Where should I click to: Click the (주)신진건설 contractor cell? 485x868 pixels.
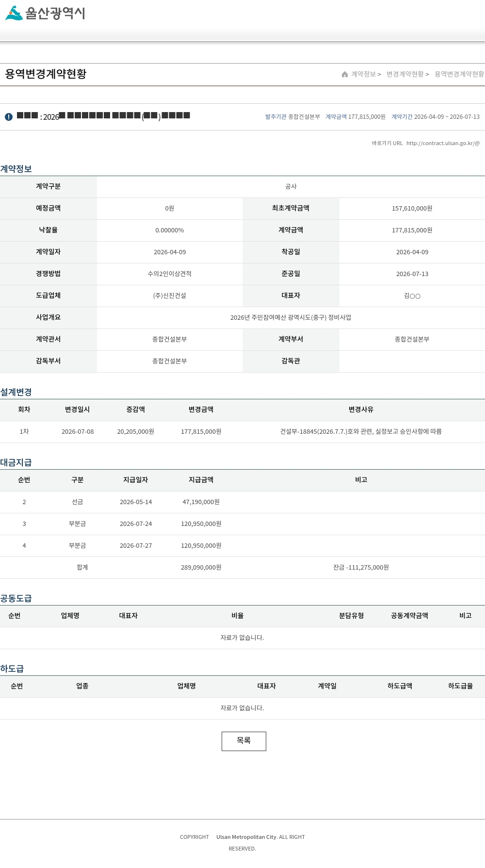pos(170,295)
